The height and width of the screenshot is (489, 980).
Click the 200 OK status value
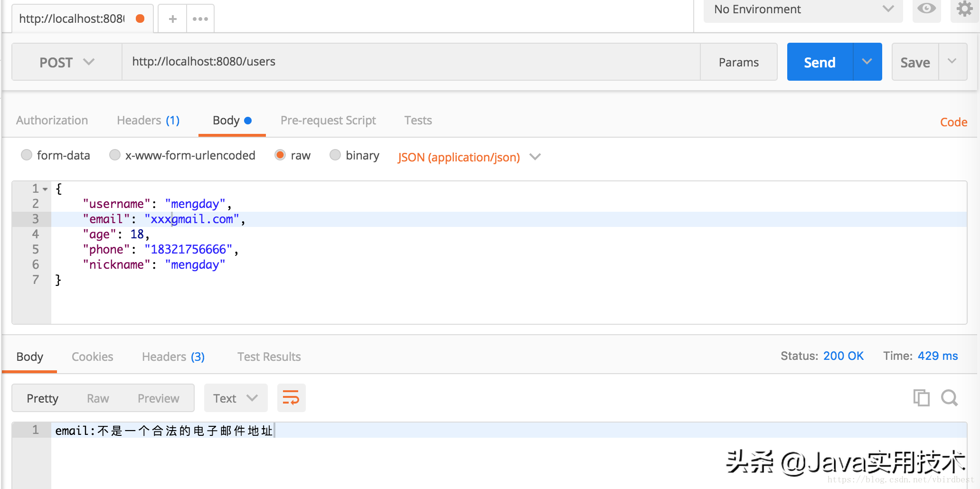tap(843, 356)
